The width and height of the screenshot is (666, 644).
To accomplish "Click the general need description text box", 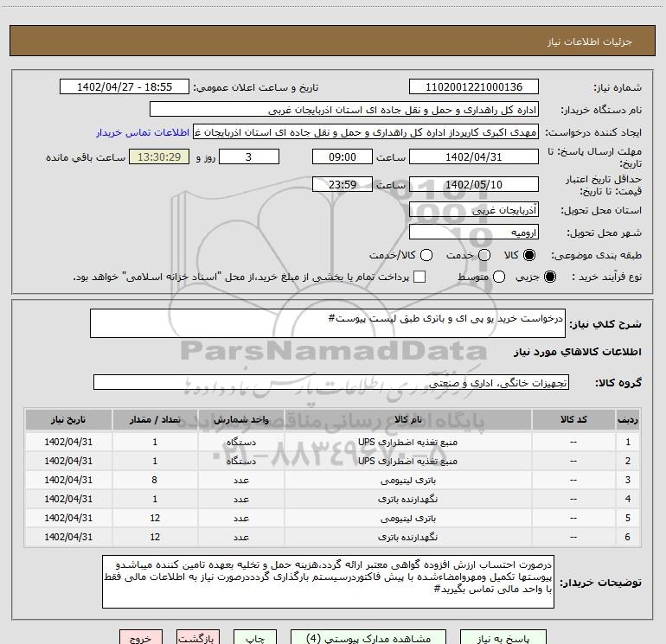I will click(328, 323).
